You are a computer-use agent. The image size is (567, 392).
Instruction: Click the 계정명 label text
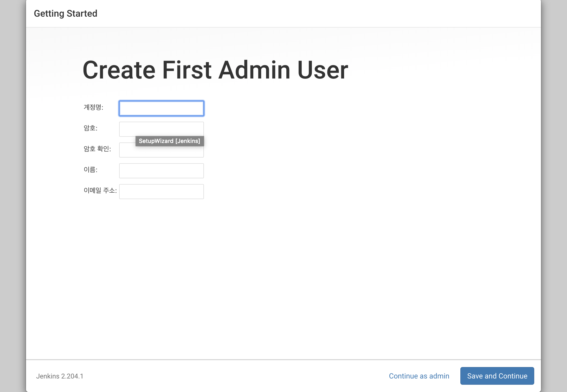point(93,107)
